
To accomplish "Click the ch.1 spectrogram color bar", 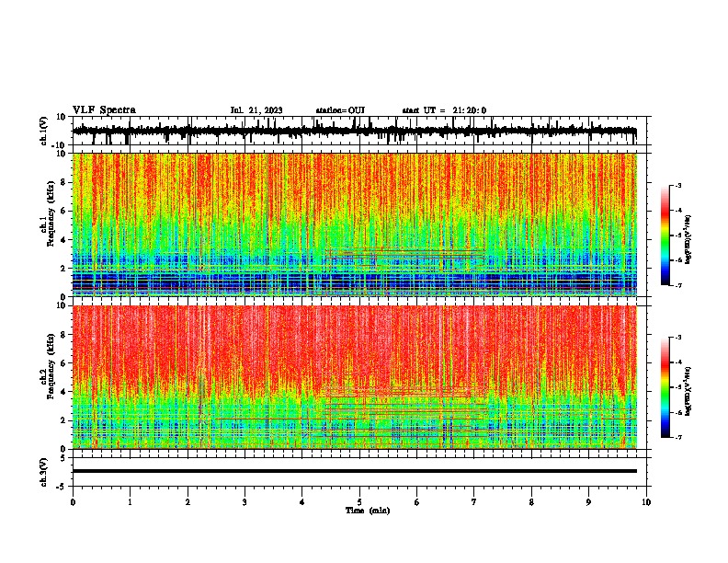I will coord(665,236).
